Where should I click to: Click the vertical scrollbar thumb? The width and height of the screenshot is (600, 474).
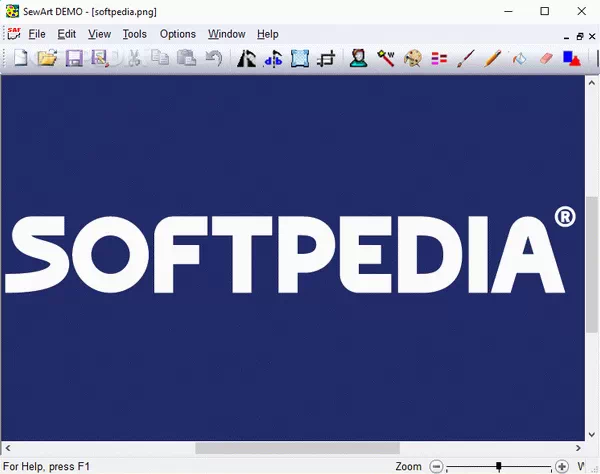point(592,265)
